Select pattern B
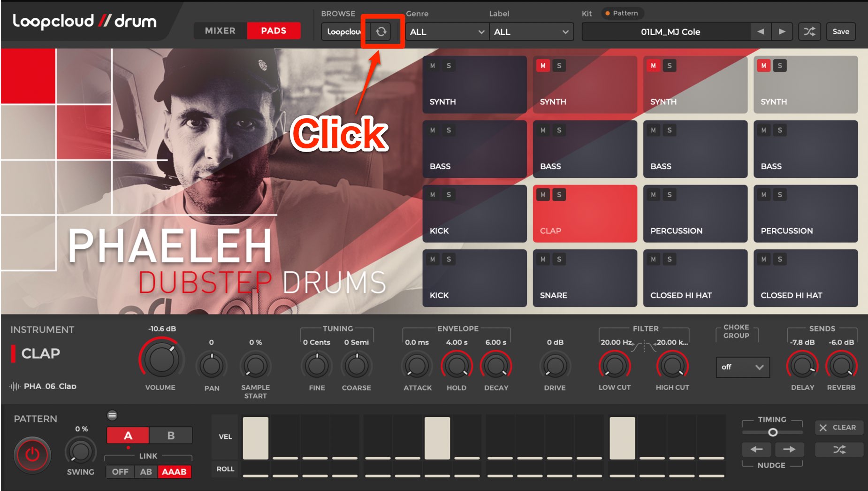 pos(171,436)
